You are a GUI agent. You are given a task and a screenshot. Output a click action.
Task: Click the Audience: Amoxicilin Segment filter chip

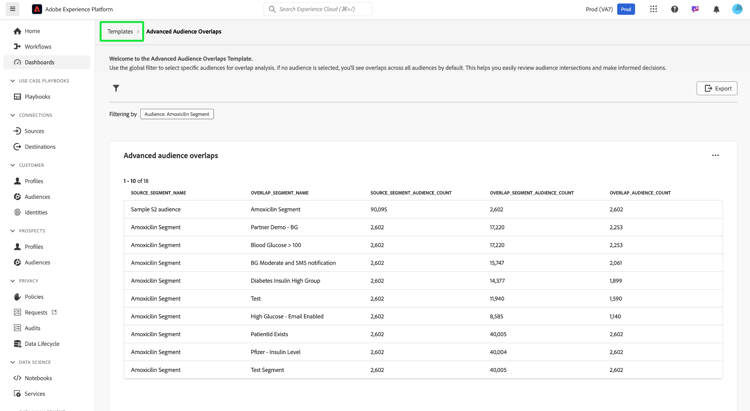tap(177, 114)
